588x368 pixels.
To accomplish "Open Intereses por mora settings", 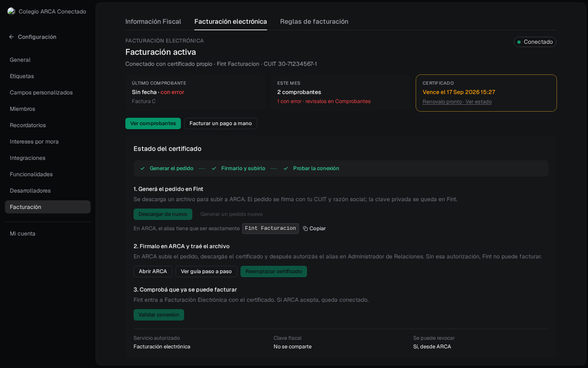I will tap(48, 141).
